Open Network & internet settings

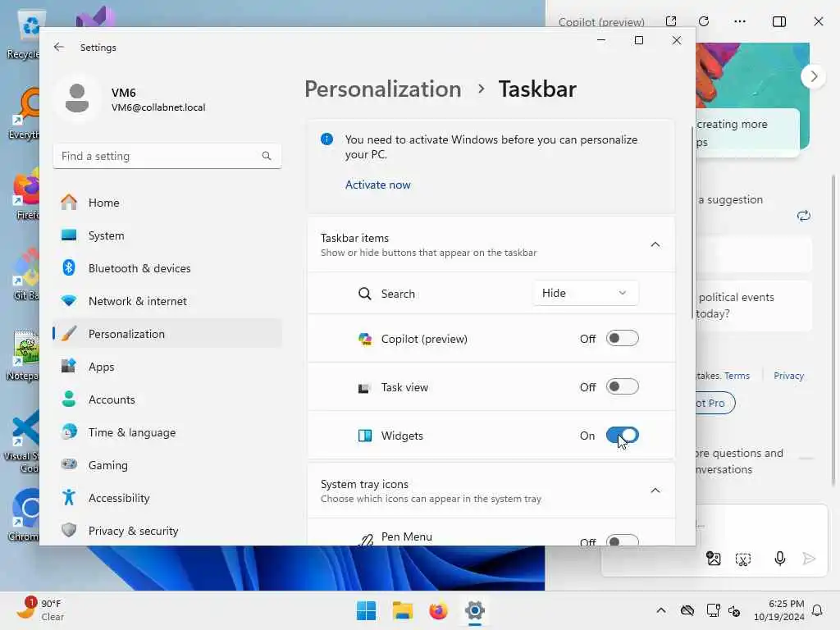167,301
